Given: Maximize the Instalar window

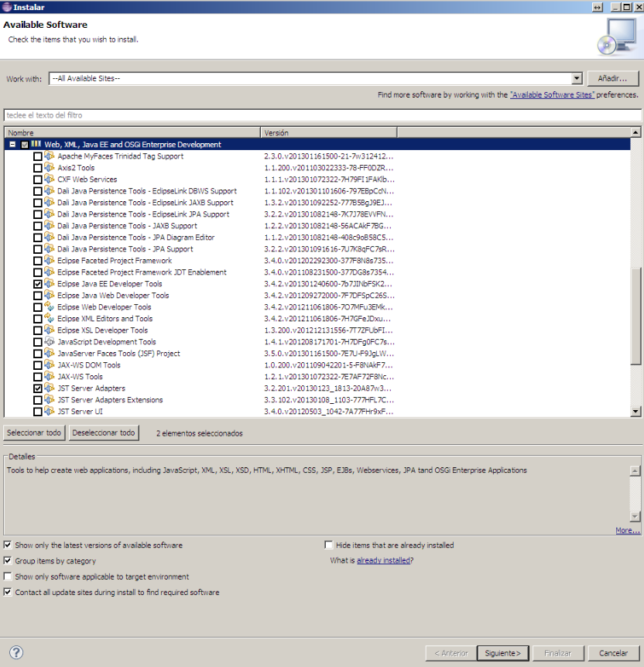Looking at the screenshot, I should [627, 7].
